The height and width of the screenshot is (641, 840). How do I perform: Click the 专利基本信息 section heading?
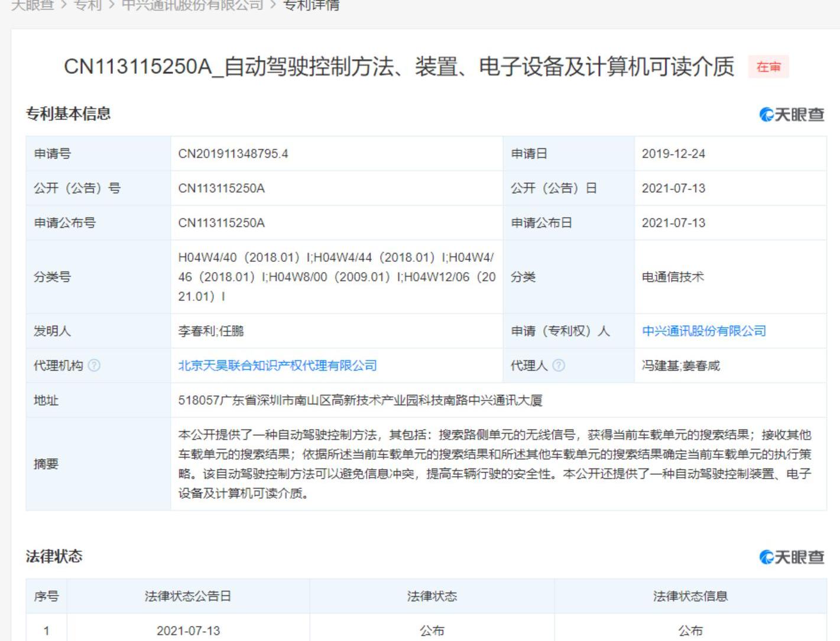pyautogui.click(x=68, y=114)
